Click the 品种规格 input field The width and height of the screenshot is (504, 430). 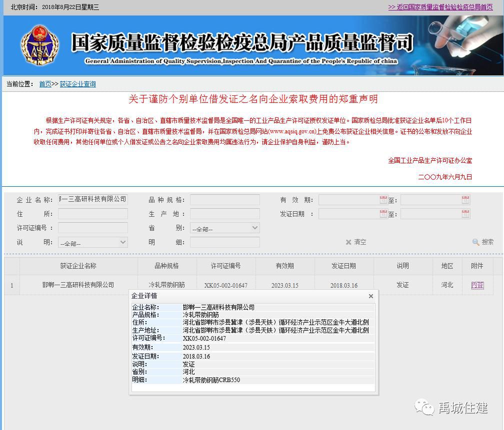(224, 199)
